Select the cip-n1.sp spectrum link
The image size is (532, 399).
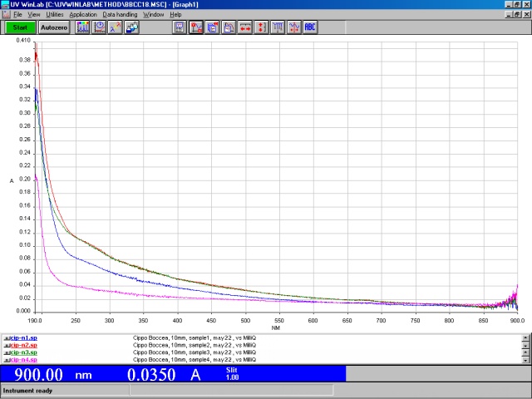click(x=24, y=338)
